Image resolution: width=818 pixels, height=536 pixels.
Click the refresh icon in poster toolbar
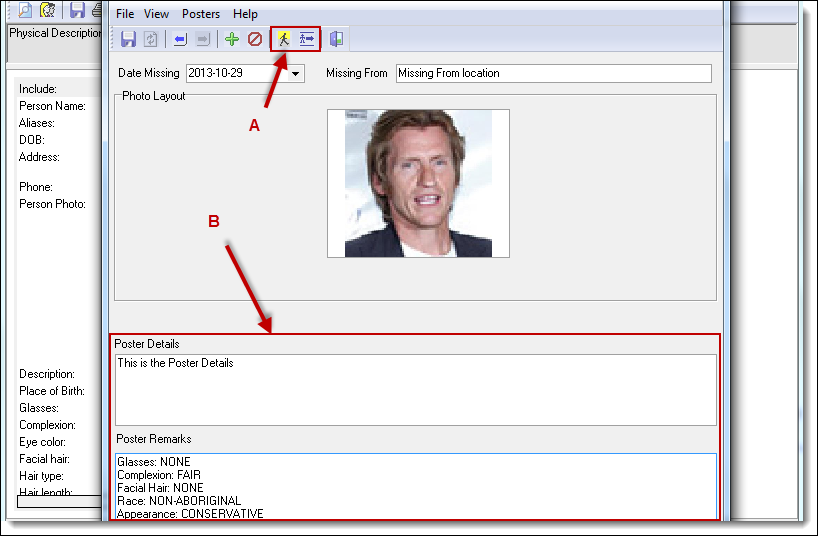pyautogui.click(x=151, y=39)
